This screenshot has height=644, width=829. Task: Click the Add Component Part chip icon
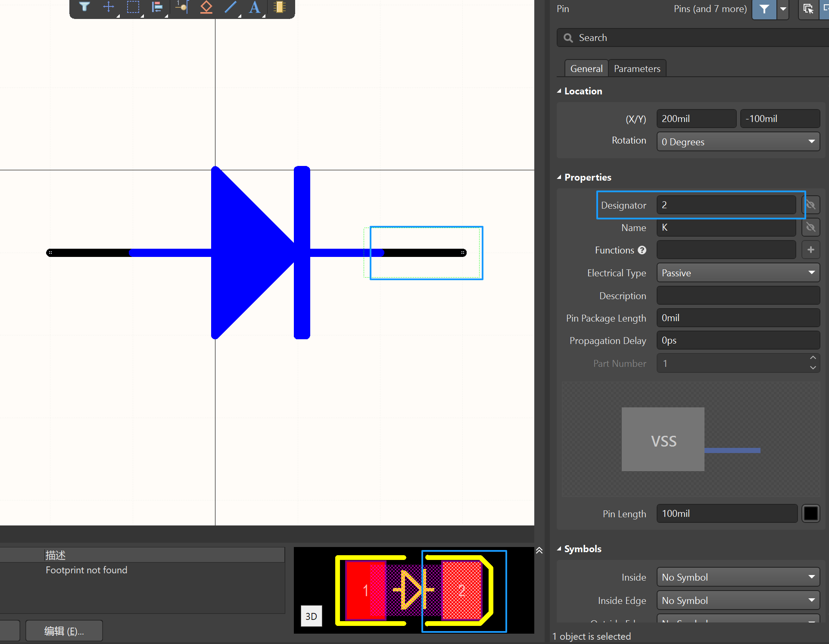click(280, 7)
